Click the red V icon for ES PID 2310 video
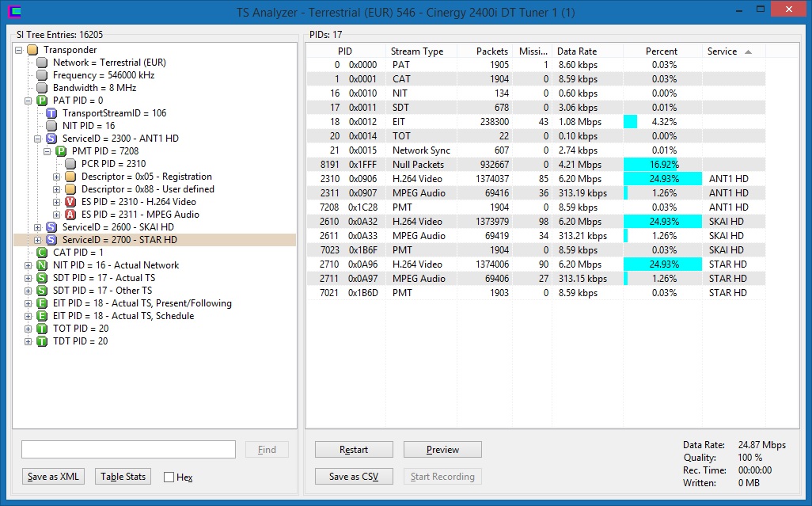This screenshot has width=812, height=506. [x=70, y=202]
